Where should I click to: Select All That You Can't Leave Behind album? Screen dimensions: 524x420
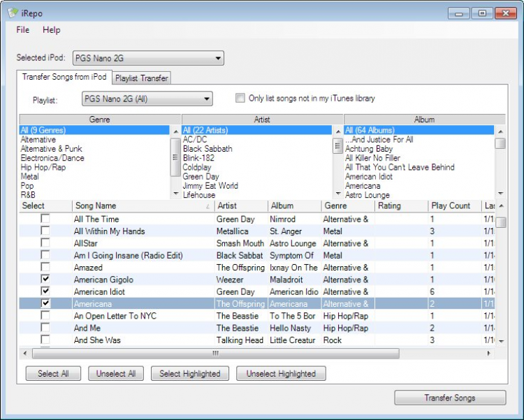tap(419, 167)
